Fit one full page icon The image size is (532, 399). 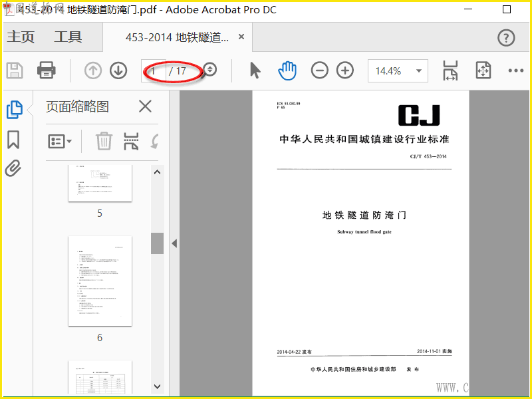(x=483, y=70)
